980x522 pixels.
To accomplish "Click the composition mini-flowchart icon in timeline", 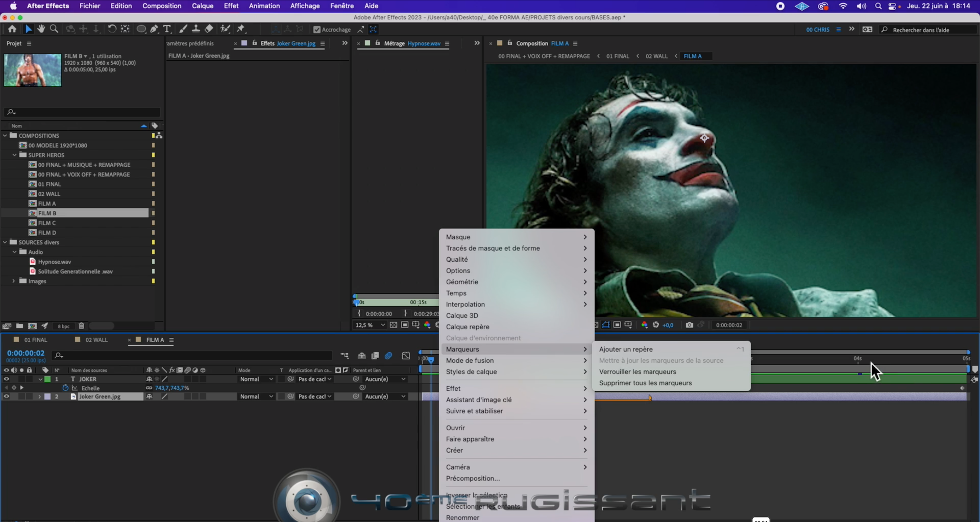I will [345, 356].
